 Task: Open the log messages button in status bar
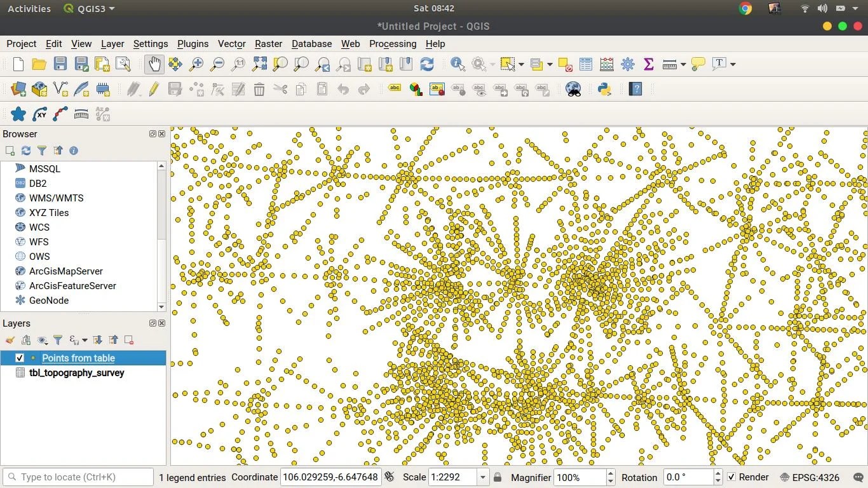[857, 477]
